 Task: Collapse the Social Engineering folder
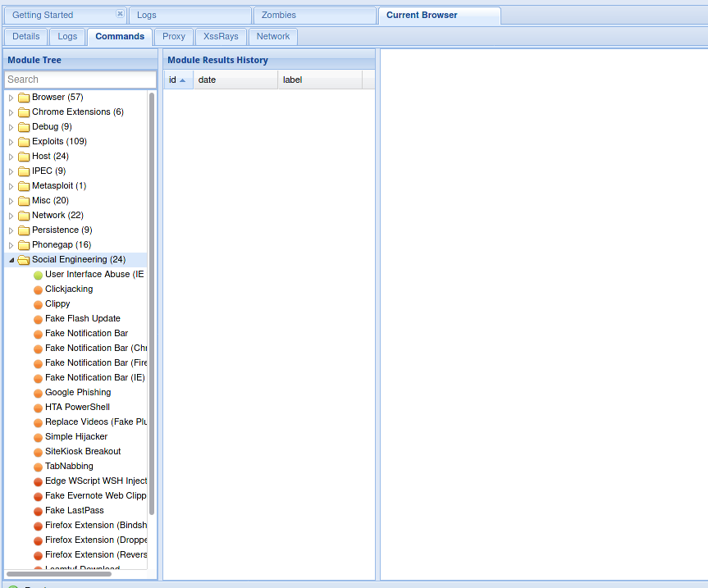pos(11,260)
